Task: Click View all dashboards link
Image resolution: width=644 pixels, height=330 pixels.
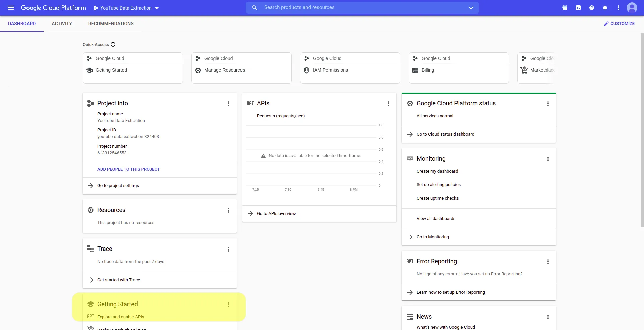Action: [436, 219]
